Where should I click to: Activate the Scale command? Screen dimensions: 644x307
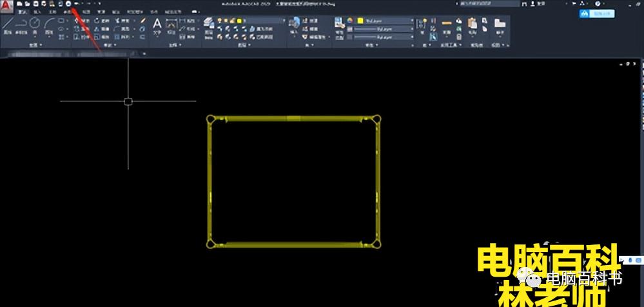point(101,37)
